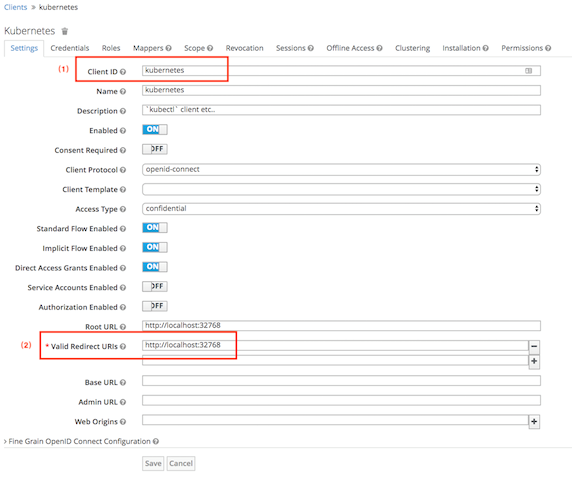Open Web Origins help icon
Viewport: 572px width, 484px height.
click(x=123, y=422)
